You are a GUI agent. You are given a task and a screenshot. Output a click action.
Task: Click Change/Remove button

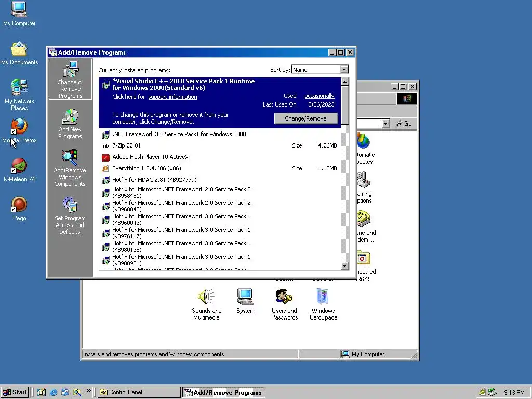click(305, 118)
